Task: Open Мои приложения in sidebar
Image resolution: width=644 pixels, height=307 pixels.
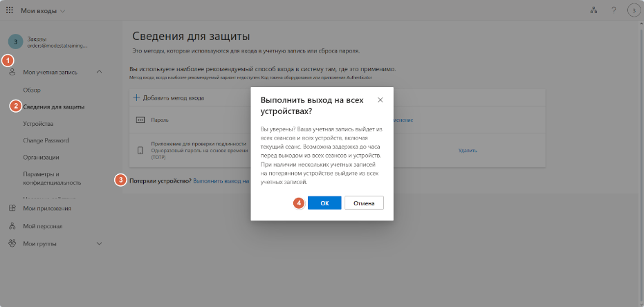Action: [47, 209]
